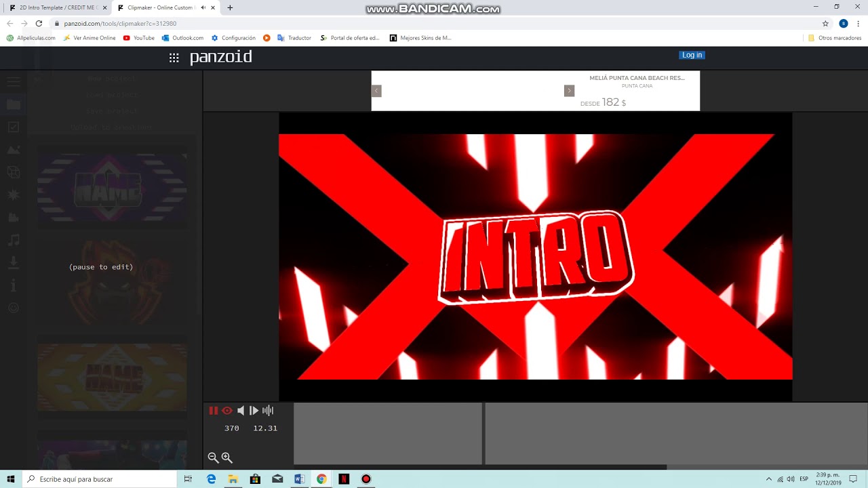Open the download icon in the sidebar

(14, 262)
